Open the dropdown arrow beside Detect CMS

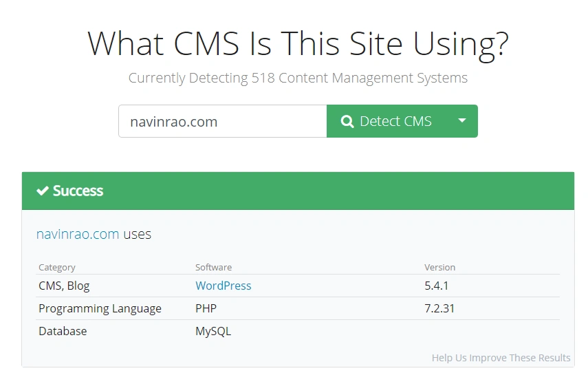tap(462, 121)
